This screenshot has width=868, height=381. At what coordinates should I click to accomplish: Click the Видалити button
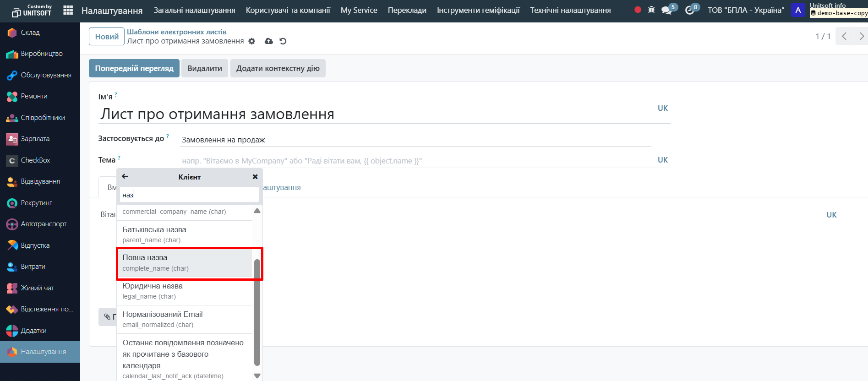pyautogui.click(x=205, y=68)
